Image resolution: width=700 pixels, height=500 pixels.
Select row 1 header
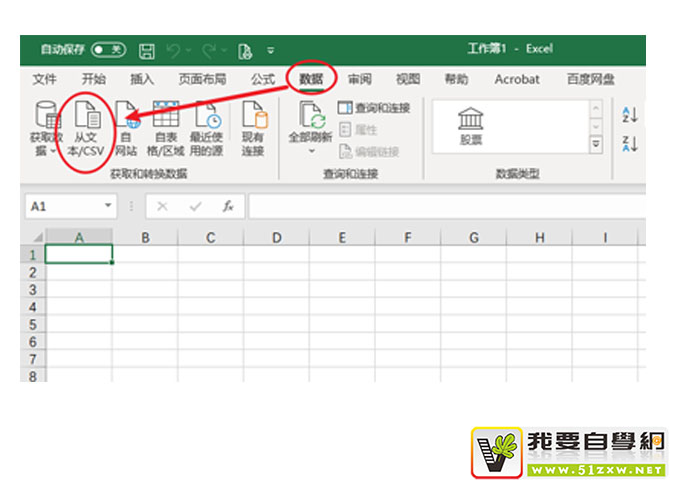33,254
